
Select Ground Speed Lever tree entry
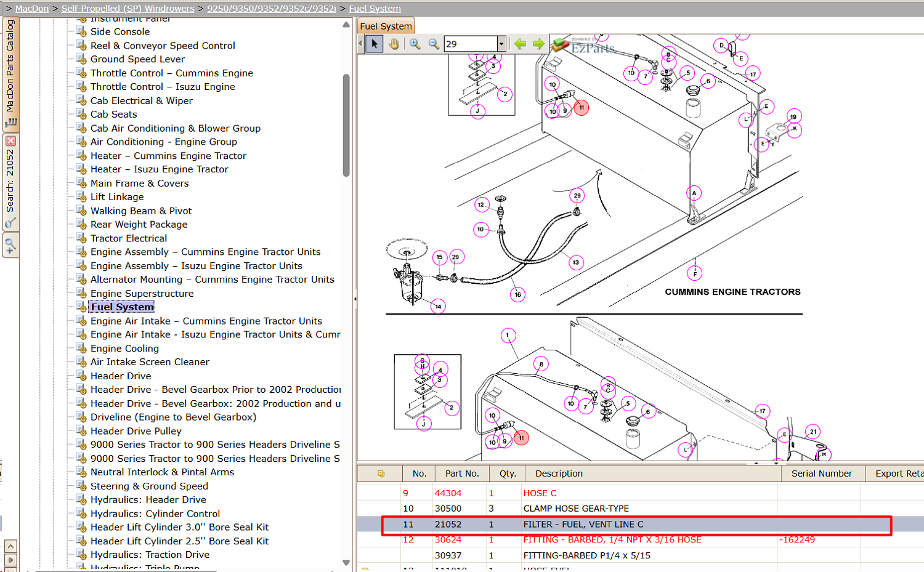tap(137, 59)
